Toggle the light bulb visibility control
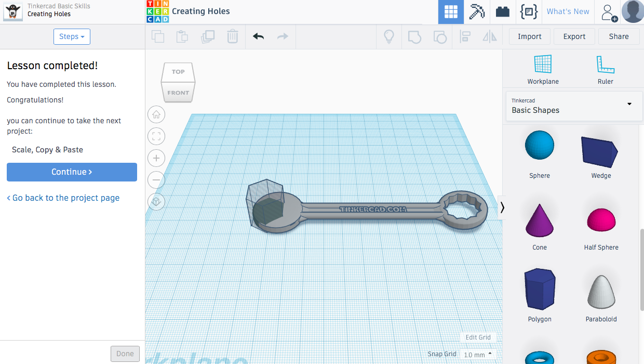 point(389,36)
